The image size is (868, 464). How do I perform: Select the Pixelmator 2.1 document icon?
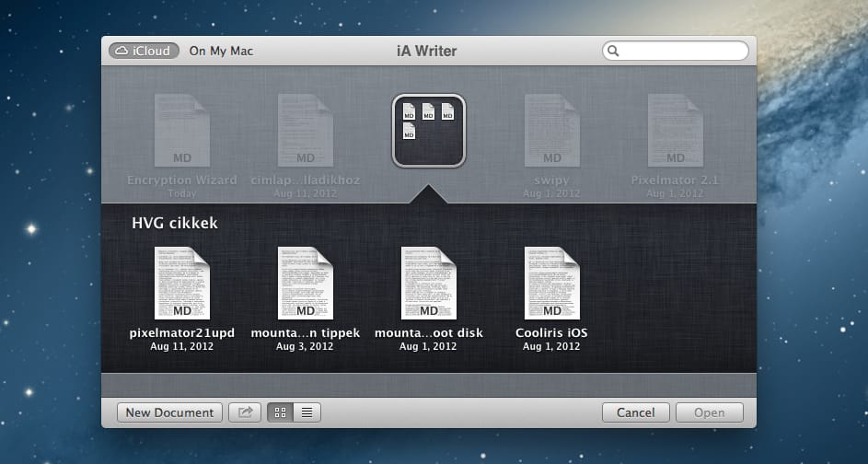click(x=676, y=131)
